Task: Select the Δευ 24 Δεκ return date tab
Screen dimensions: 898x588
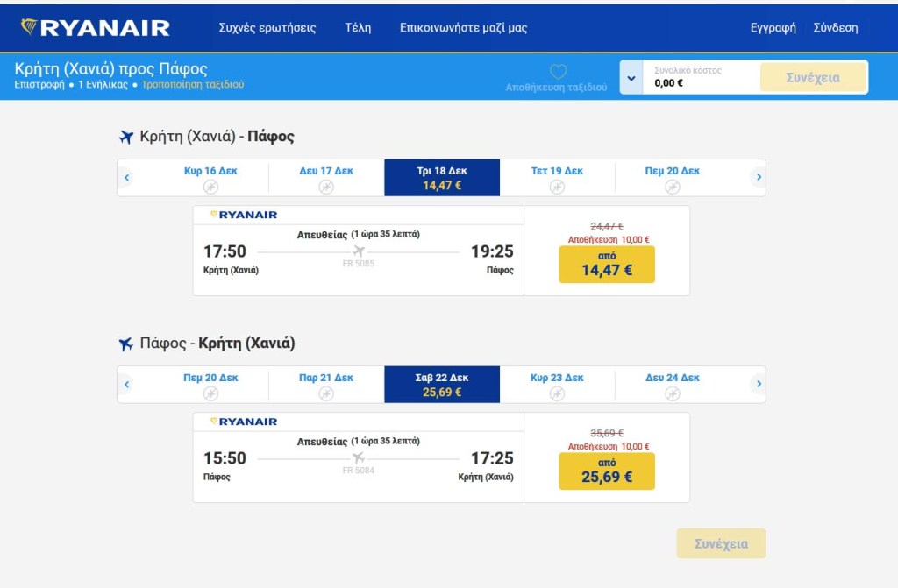Action: 673,384
